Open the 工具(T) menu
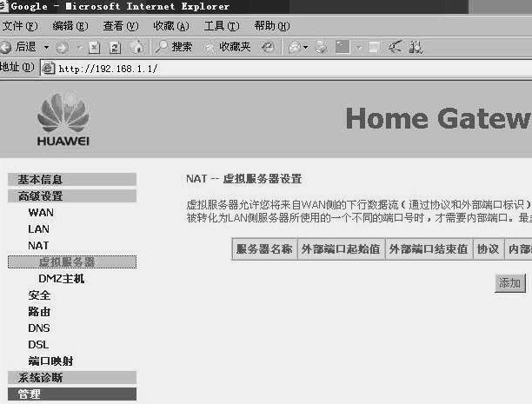The height and width of the screenshot is (404, 532). point(222,26)
